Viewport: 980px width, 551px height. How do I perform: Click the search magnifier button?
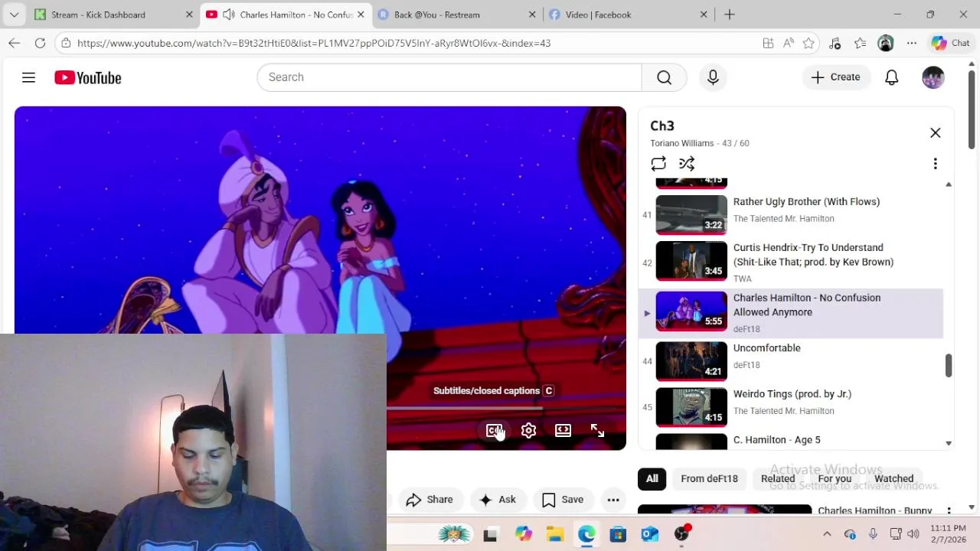(x=664, y=77)
